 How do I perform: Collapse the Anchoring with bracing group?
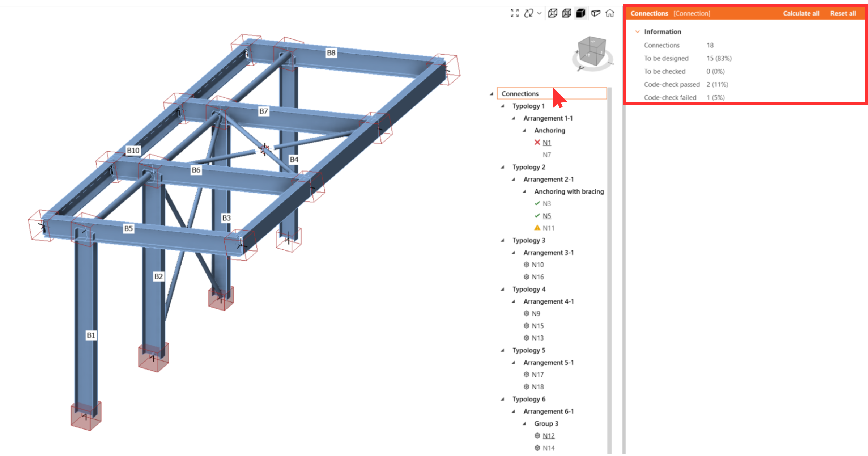pyautogui.click(x=524, y=191)
